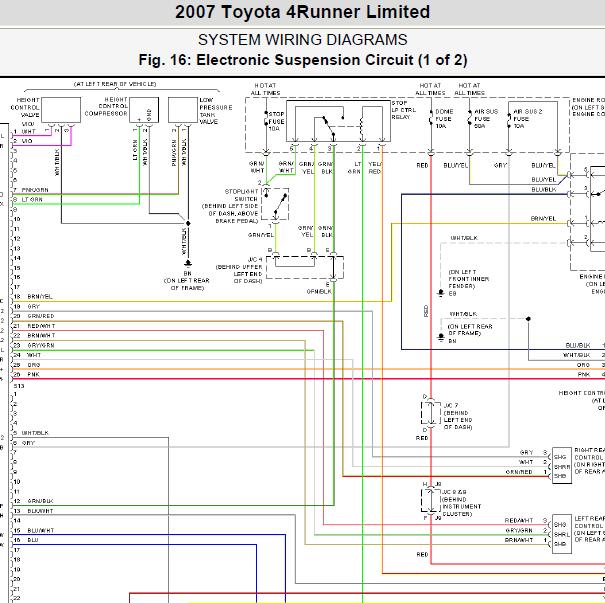This screenshot has height=603, width=605.
Task: Click the "YEL/RED" wire label under relay pin 1
Action: (x=375, y=168)
